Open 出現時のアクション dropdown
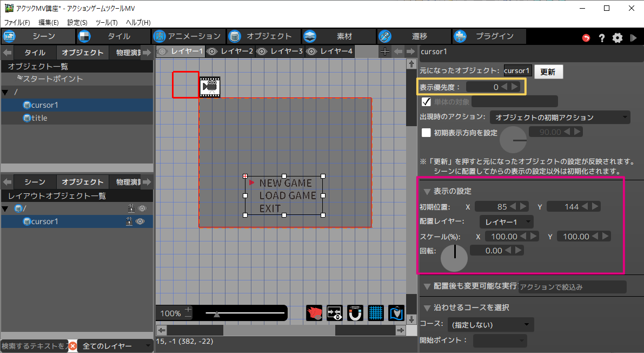This screenshot has height=353, width=644. point(560,117)
